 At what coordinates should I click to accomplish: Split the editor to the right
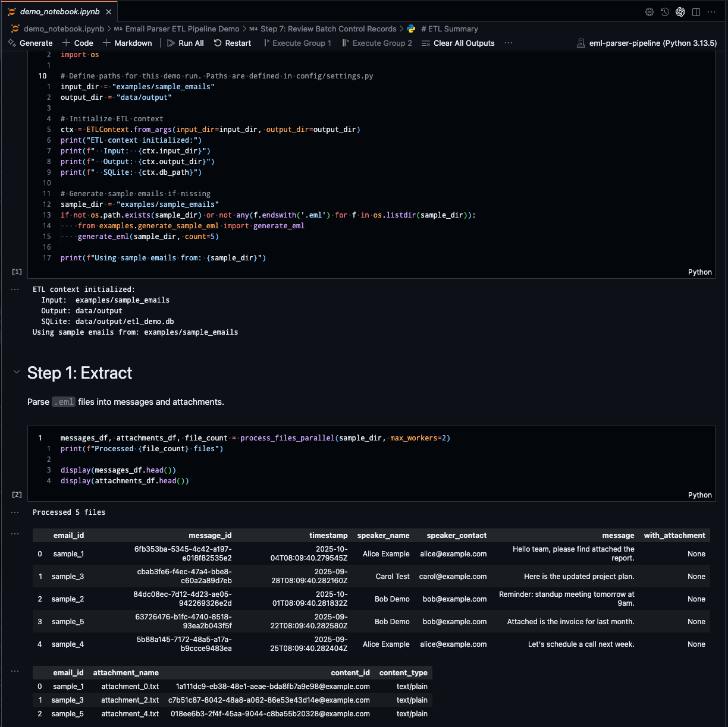click(696, 12)
